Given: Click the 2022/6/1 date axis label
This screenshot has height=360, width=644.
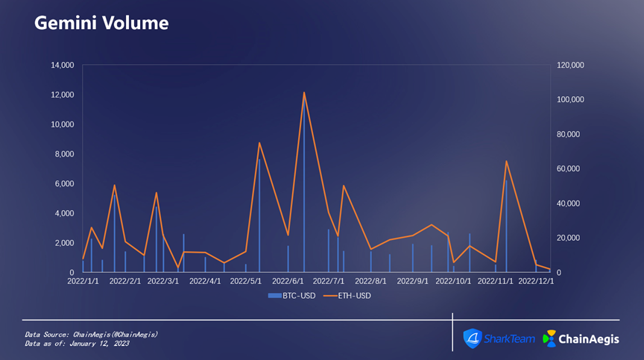Looking at the screenshot, I should click(x=288, y=281).
